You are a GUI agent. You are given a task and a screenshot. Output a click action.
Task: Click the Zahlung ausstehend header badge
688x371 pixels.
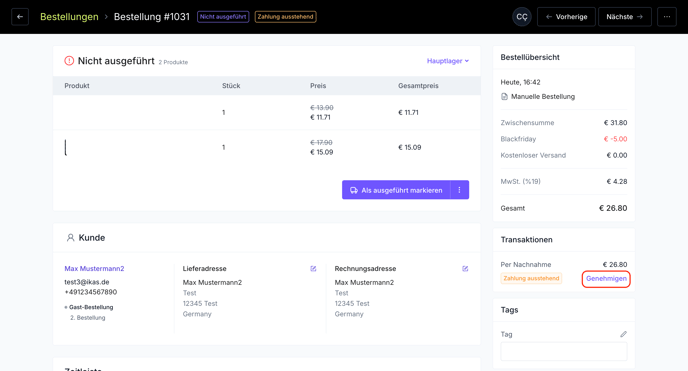[x=285, y=17]
